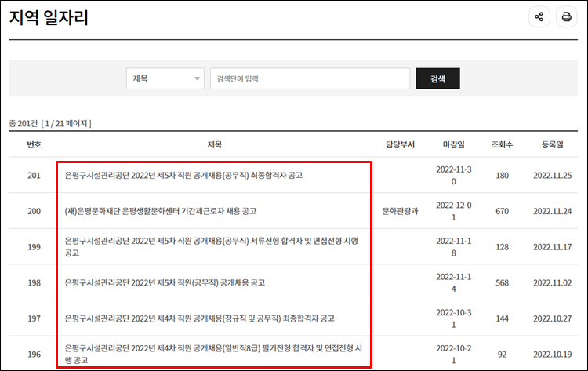The width and height of the screenshot is (588, 371).
Task: Click the 번호 column header
Action: coord(34,144)
